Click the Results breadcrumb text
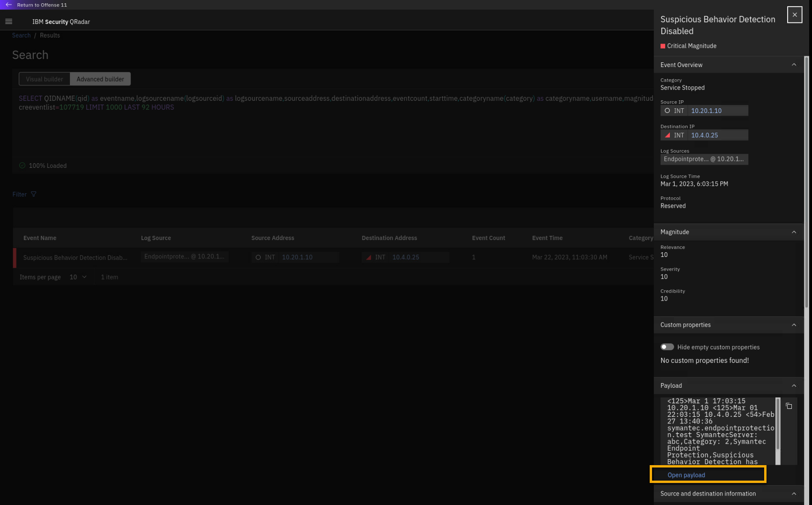Screen dimensions: 812x505 click(x=50, y=35)
